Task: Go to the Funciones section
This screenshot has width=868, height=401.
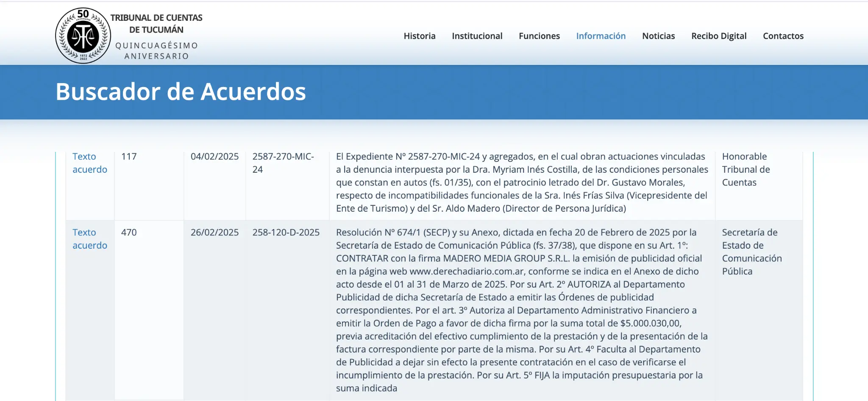Action: [x=539, y=36]
